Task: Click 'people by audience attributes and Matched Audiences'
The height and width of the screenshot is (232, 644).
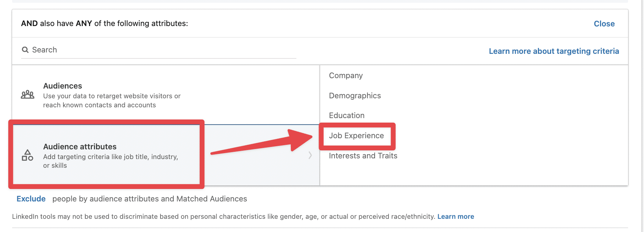Action: (x=149, y=199)
